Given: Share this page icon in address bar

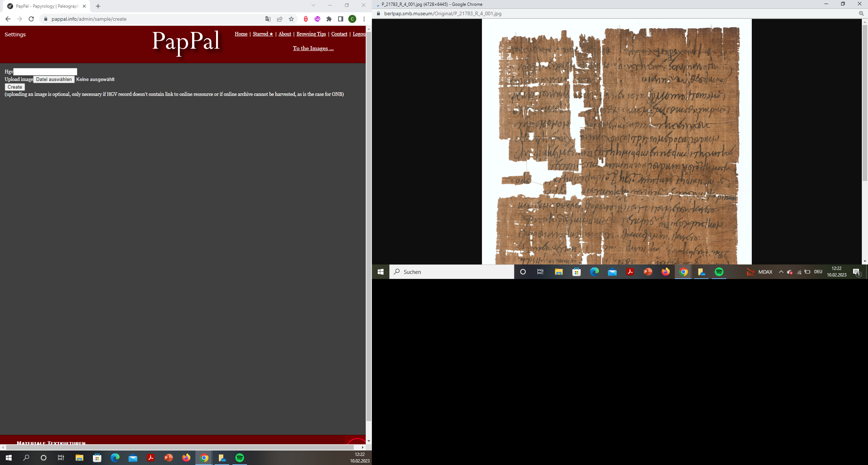Looking at the screenshot, I should coord(280,19).
